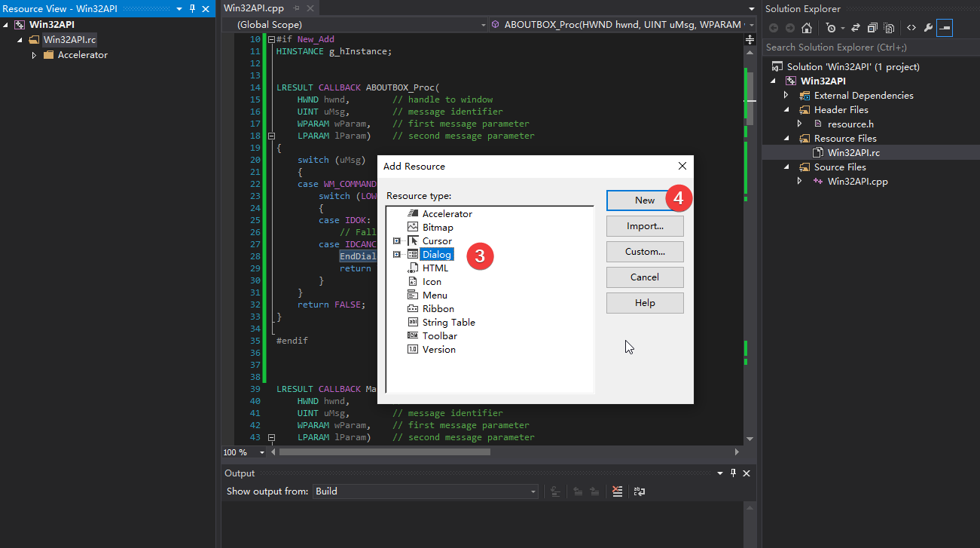Click the Switch Views stacked-windows icon
The width and height of the screenshot is (980, 548).
pos(872,28)
